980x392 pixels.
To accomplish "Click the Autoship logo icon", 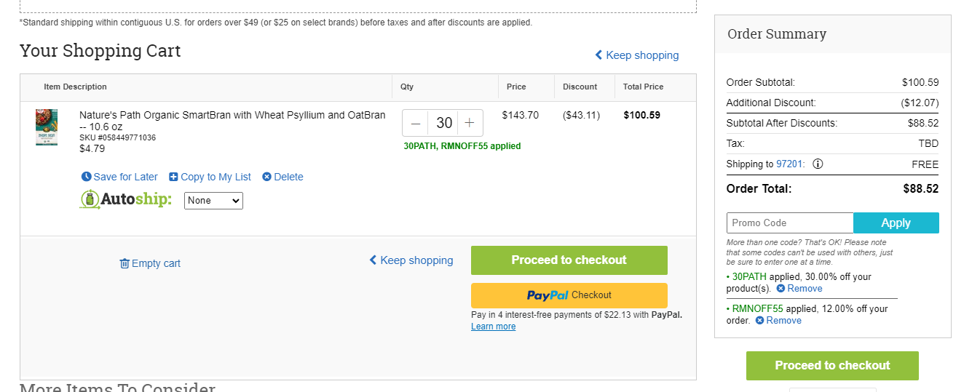I will 90,200.
